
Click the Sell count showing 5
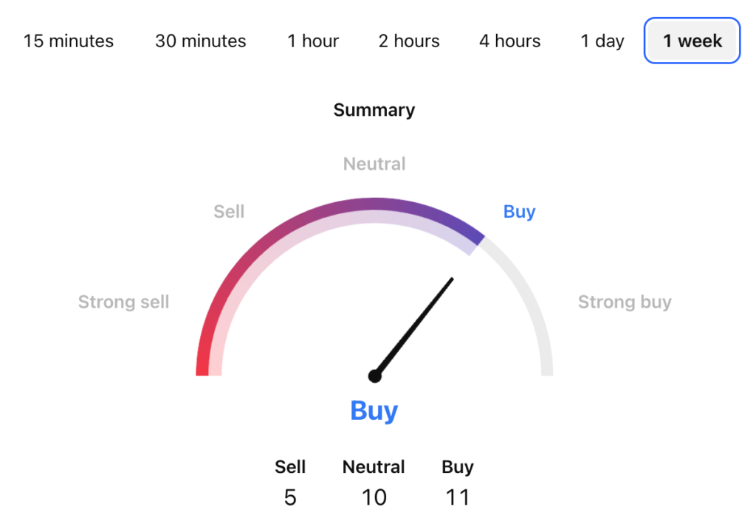(290, 497)
